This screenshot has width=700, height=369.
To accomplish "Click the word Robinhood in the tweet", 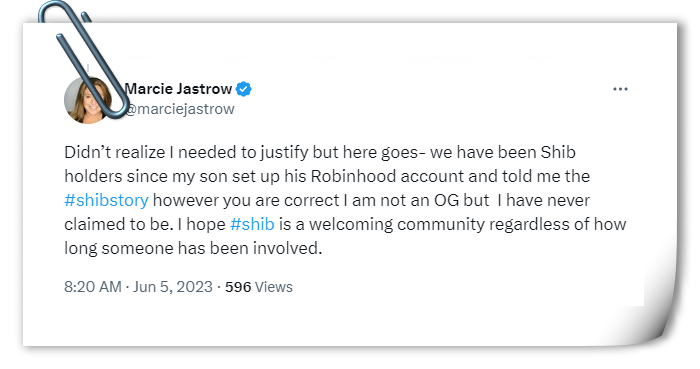I will [x=353, y=176].
